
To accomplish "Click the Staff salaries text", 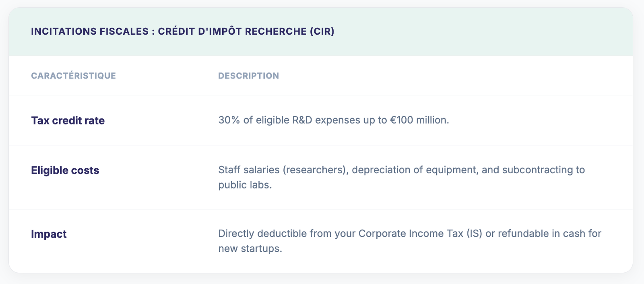I will (249, 170).
